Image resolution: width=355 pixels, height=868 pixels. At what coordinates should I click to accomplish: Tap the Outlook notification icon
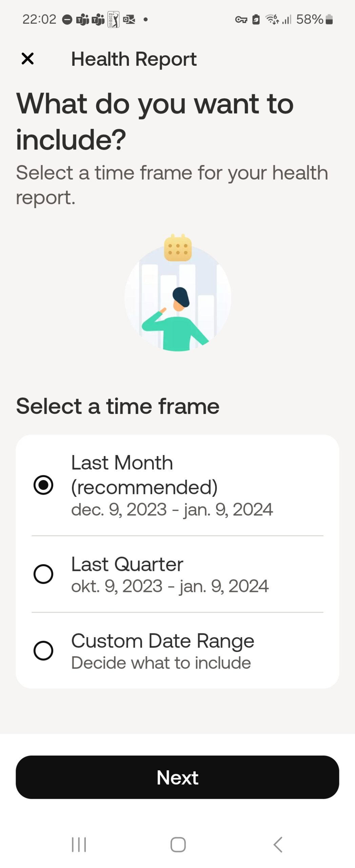129,20
